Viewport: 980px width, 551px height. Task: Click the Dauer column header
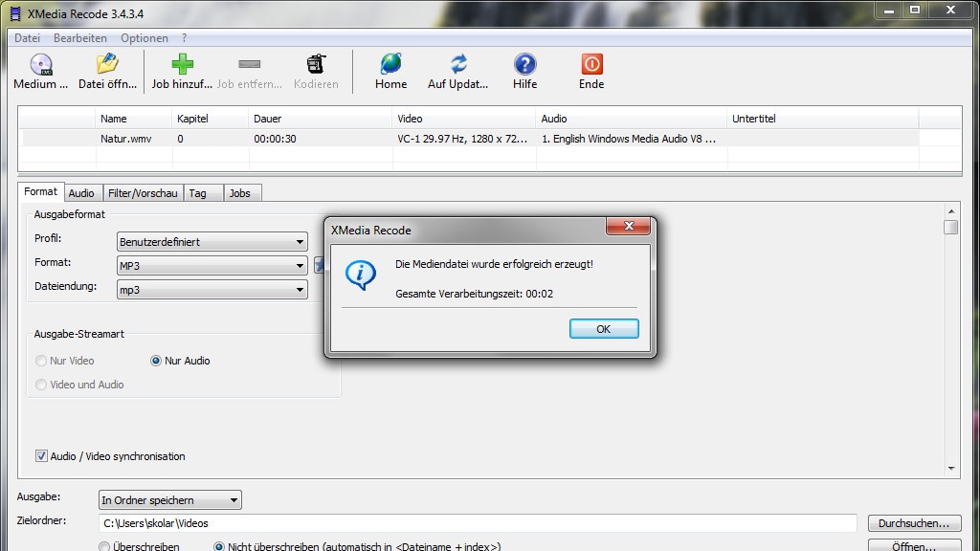tap(321, 119)
